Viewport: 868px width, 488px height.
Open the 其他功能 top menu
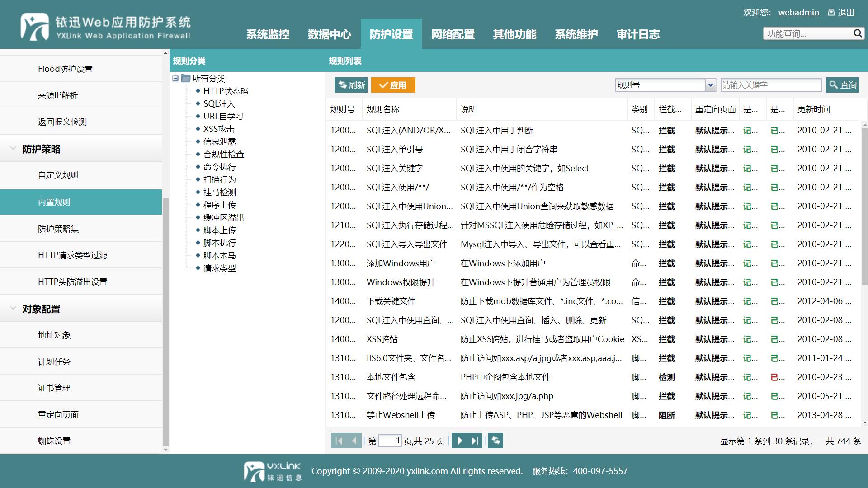tap(514, 34)
